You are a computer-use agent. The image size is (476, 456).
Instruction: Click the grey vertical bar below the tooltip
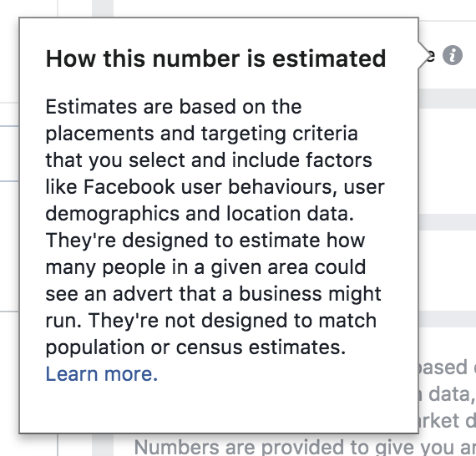click(103, 445)
